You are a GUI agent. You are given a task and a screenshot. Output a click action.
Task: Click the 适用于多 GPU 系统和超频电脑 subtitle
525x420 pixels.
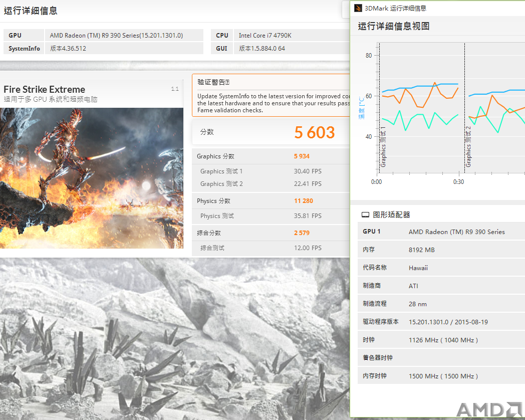click(51, 99)
